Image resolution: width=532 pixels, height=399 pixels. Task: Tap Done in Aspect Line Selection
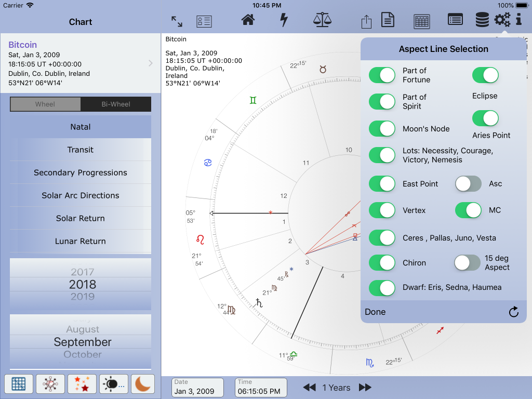coord(375,312)
